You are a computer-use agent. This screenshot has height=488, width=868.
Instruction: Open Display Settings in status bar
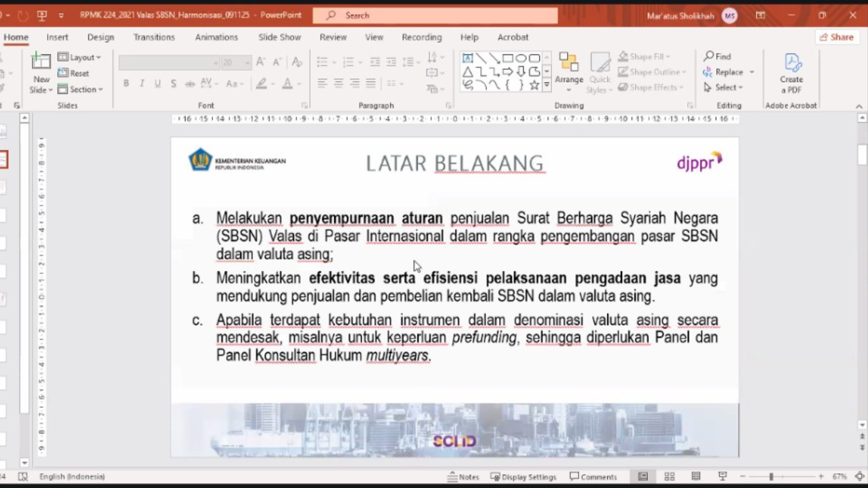tap(524, 477)
